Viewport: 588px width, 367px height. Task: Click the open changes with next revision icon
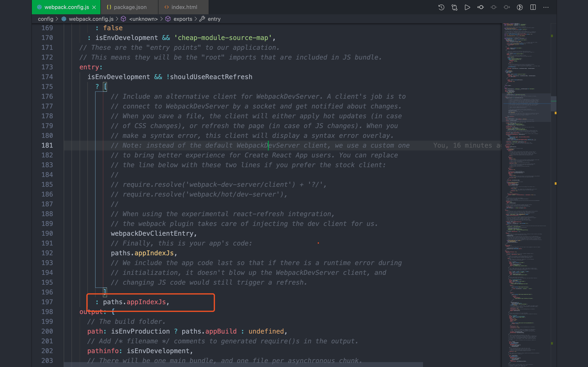507,7
